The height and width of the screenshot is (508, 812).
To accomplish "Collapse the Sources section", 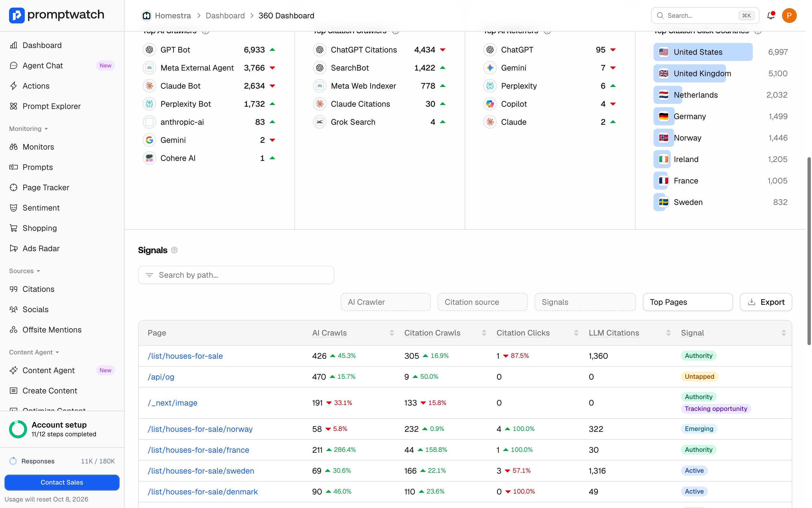I will point(25,271).
